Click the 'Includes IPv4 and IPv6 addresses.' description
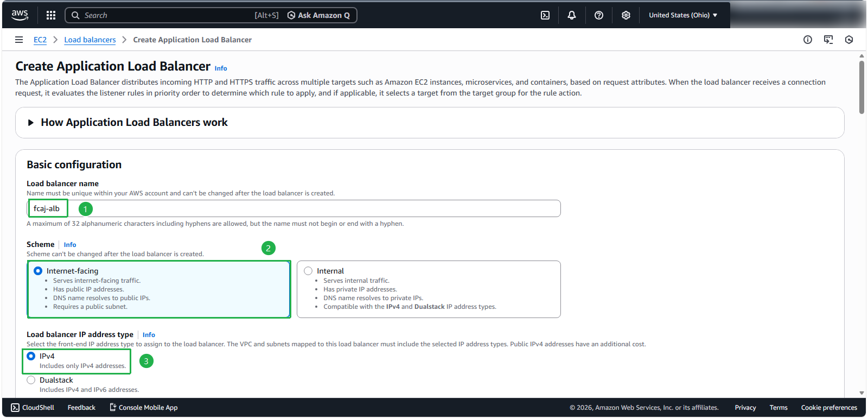The height and width of the screenshot is (419, 868). click(89, 390)
